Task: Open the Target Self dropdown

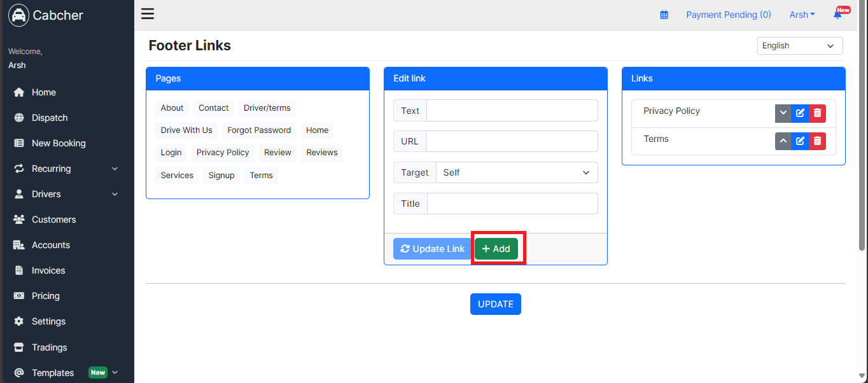Action: click(x=517, y=172)
